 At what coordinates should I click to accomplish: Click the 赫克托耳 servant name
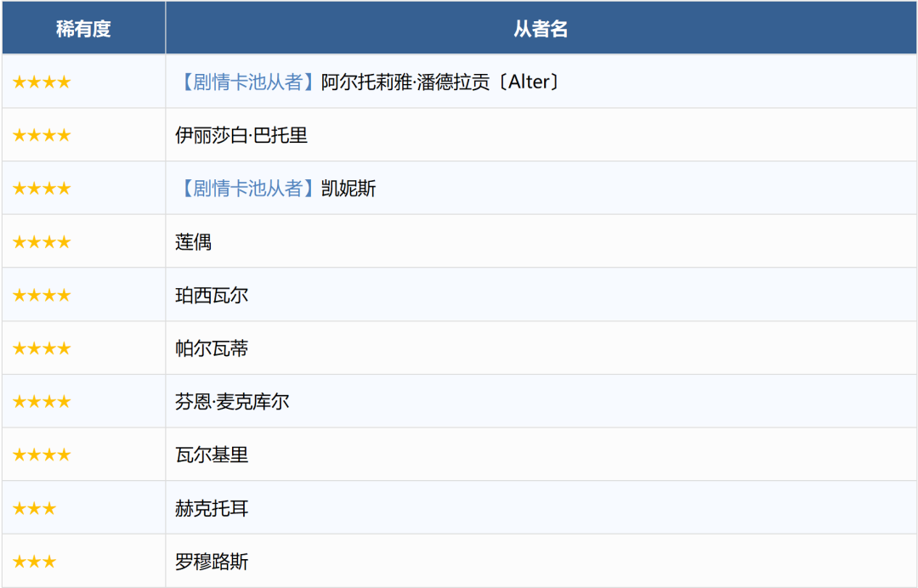212,508
